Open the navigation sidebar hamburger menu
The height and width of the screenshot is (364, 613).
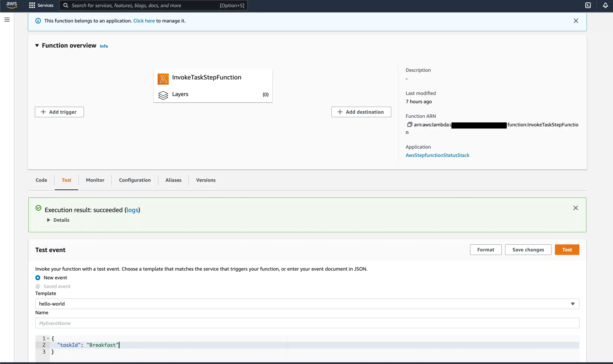coord(7,20)
